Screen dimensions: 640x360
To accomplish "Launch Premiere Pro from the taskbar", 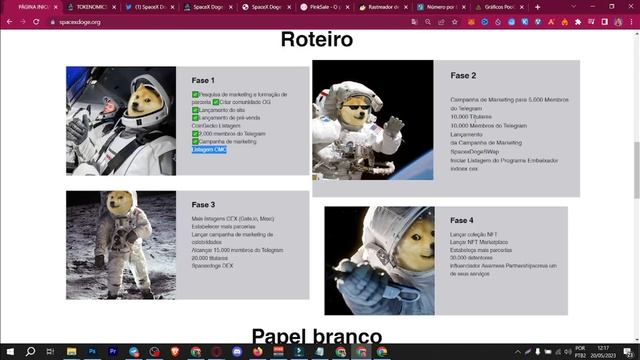I will tap(113, 351).
